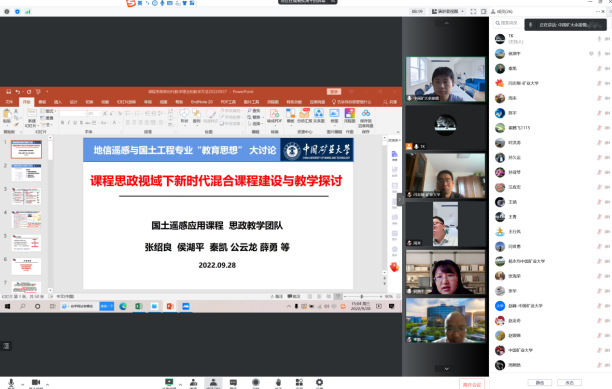
Task: Open the speaker view layout dropdown
Action: tap(448, 11)
